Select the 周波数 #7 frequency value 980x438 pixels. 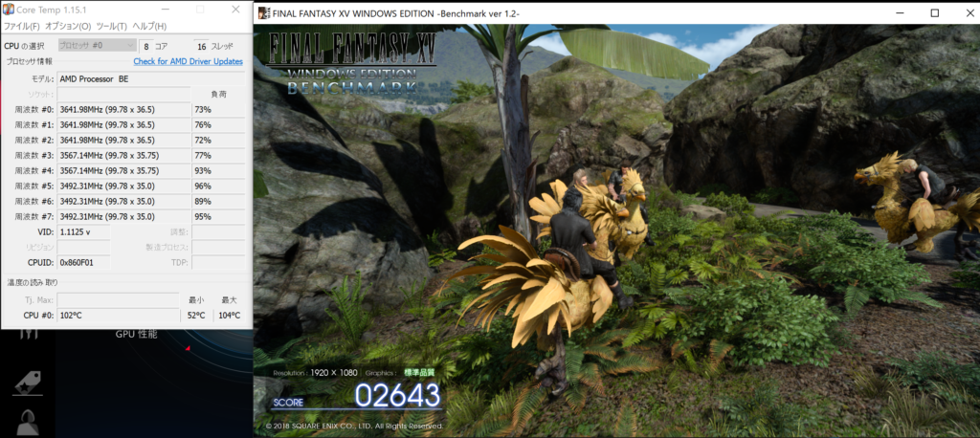(x=123, y=217)
